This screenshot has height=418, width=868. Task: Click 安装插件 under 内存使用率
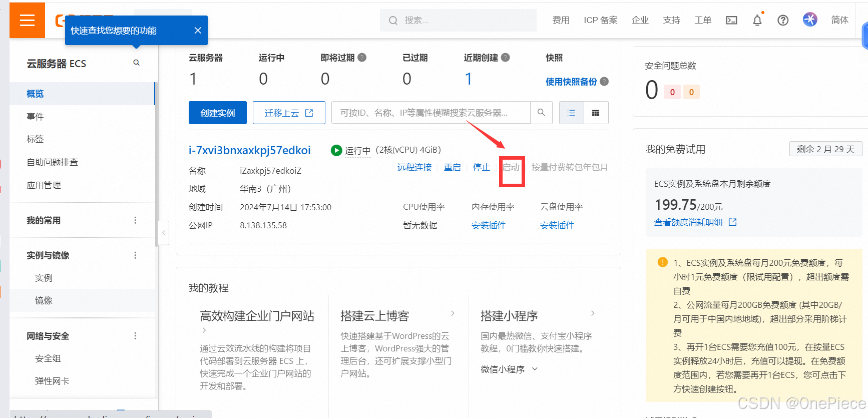click(489, 225)
